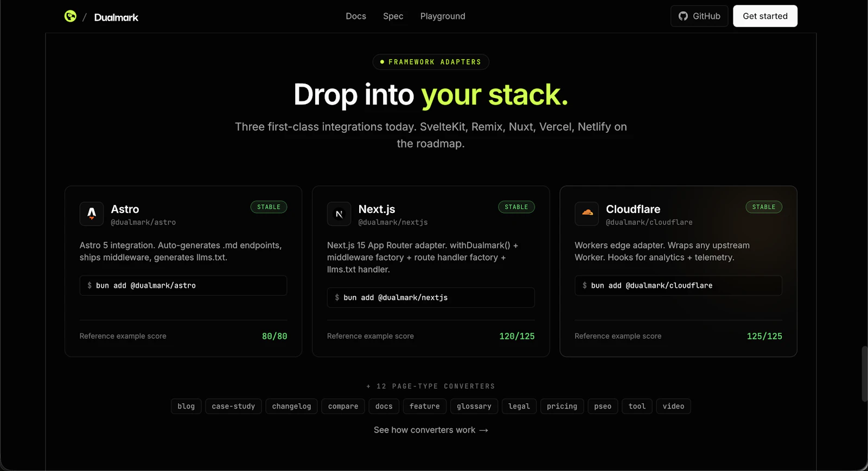Click the STABLE badge on Astro card

pos(269,207)
